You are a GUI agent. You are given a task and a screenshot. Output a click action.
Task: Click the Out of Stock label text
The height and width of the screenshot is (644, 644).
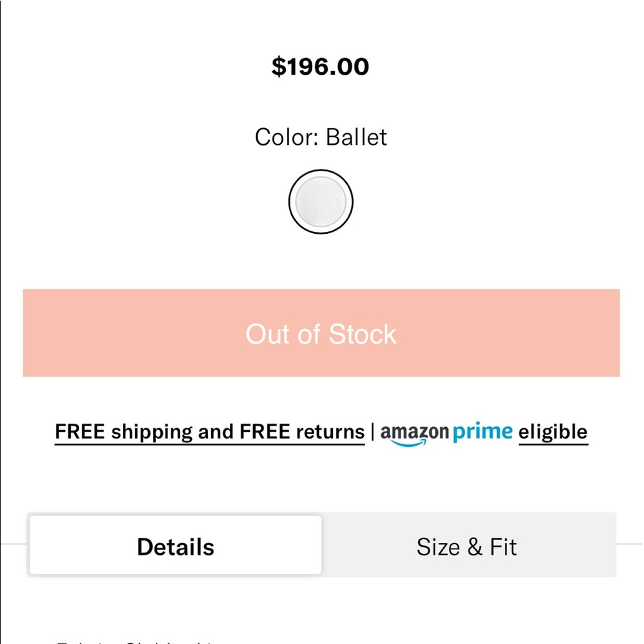tap(321, 334)
